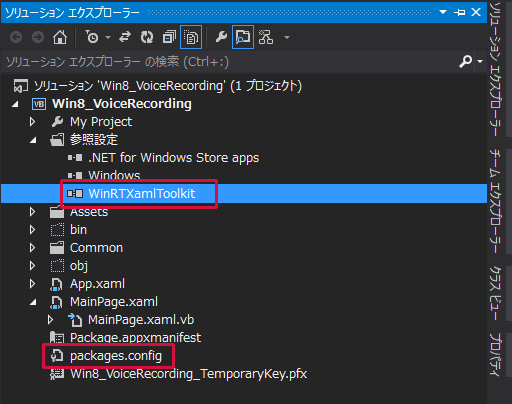Screen dimensions: 512x404
Task: Select the packages.config file
Action: [x=116, y=356]
